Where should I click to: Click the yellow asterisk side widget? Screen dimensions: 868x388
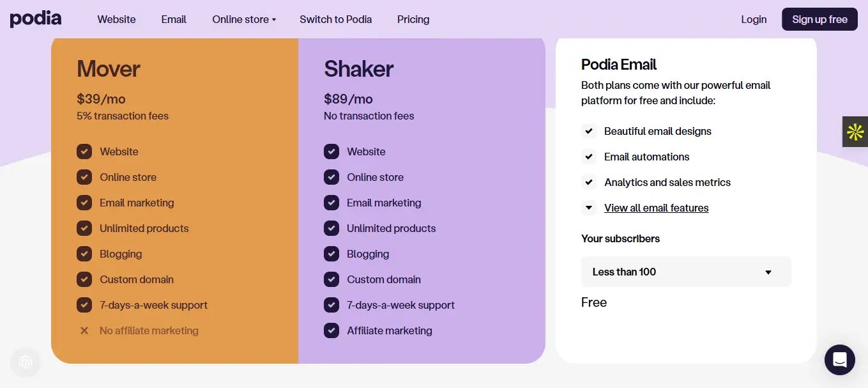(x=855, y=132)
